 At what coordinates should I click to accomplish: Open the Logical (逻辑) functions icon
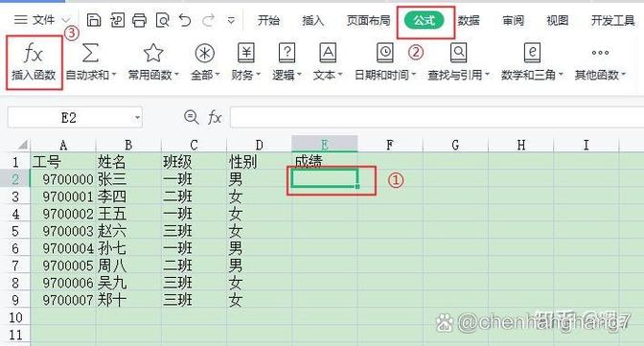(287, 53)
